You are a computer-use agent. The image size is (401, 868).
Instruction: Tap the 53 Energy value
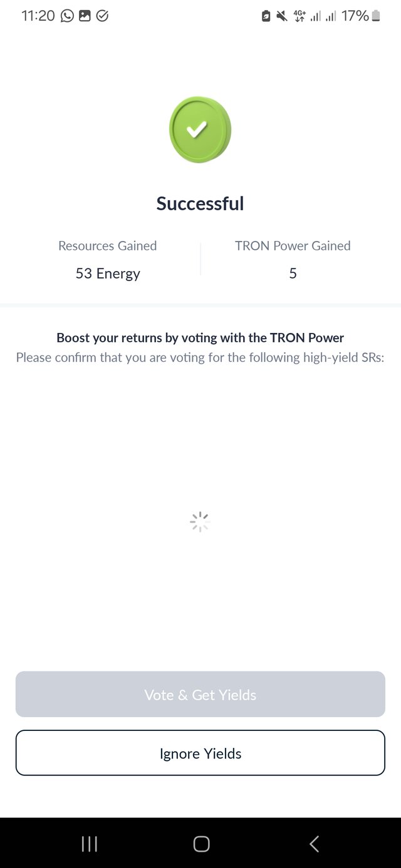tap(108, 273)
